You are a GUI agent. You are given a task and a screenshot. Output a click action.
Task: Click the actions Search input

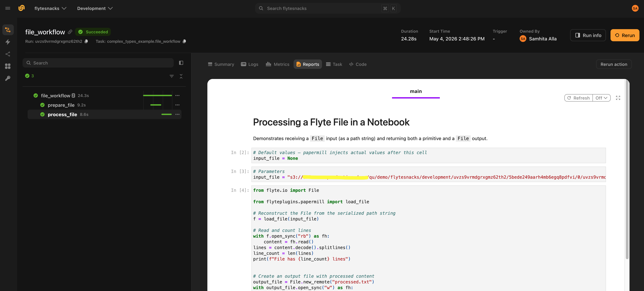pyautogui.click(x=98, y=63)
